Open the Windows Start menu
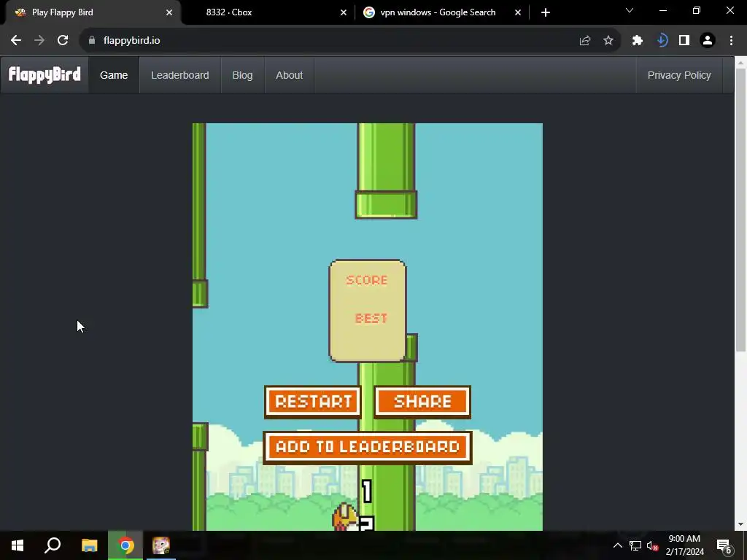747x560 pixels. pos(18,545)
